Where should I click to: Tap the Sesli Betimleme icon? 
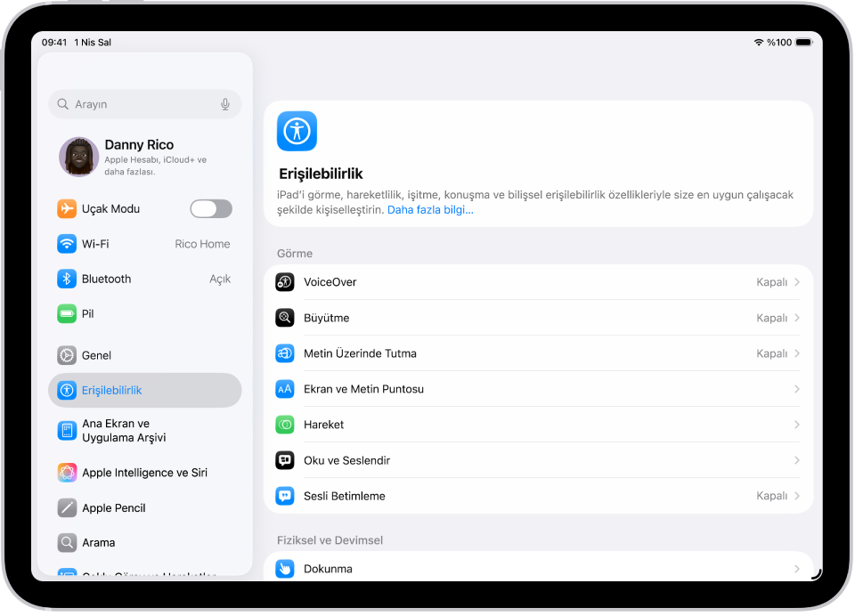[285, 496]
